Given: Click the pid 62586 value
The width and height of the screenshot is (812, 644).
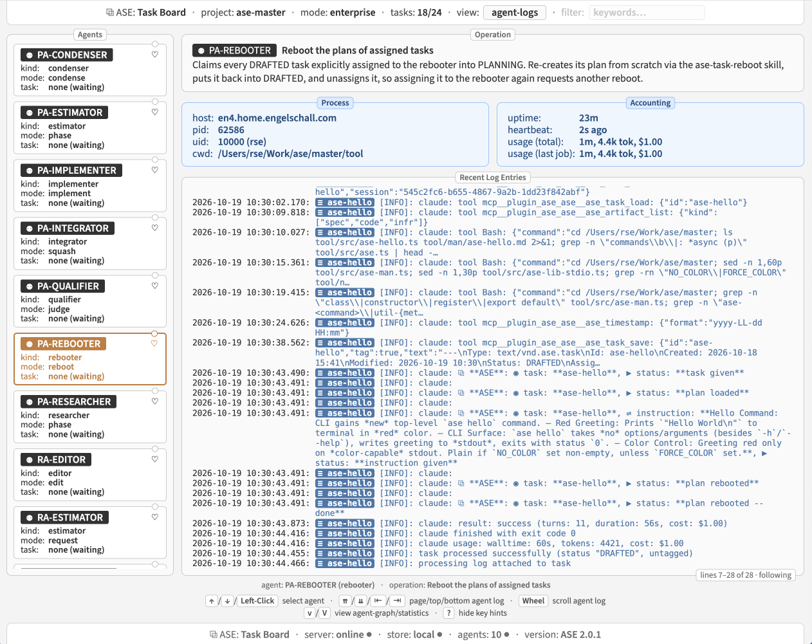Looking at the screenshot, I should coord(231,130).
